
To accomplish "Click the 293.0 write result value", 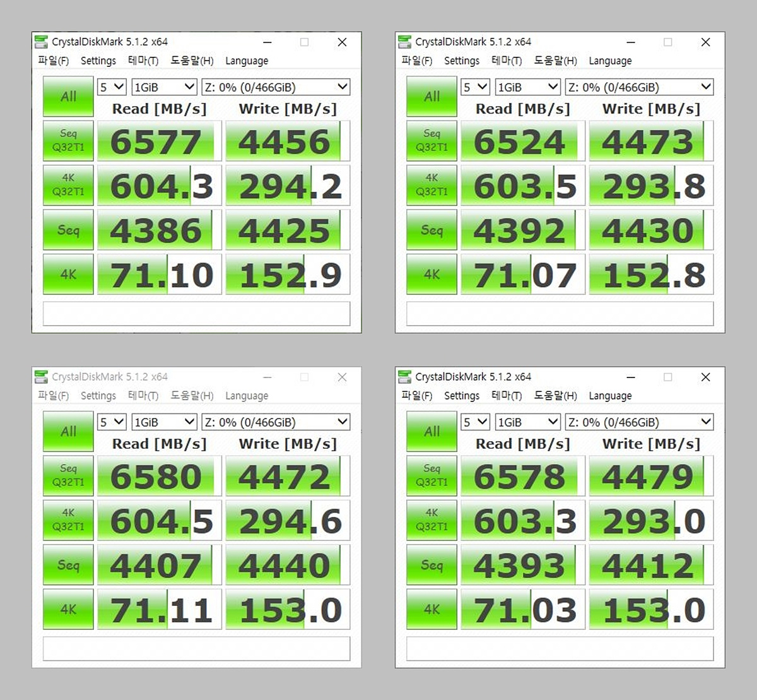I will coord(651,521).
